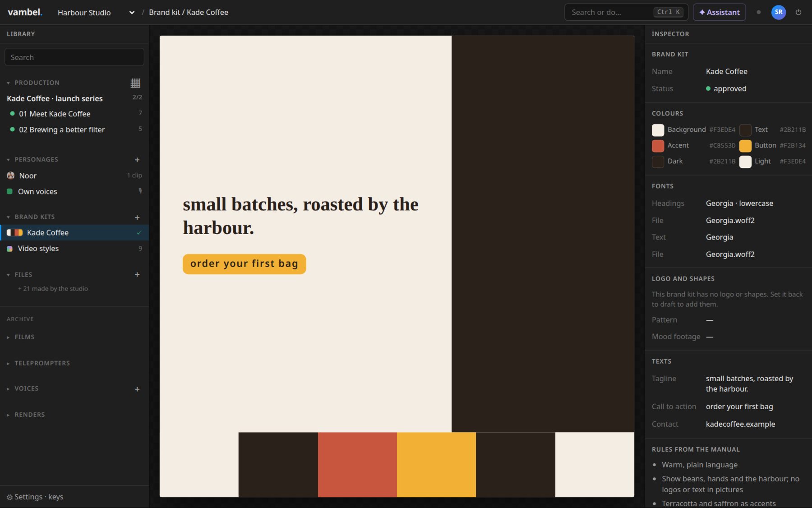Open the Assistant

[x=719, y=12]
